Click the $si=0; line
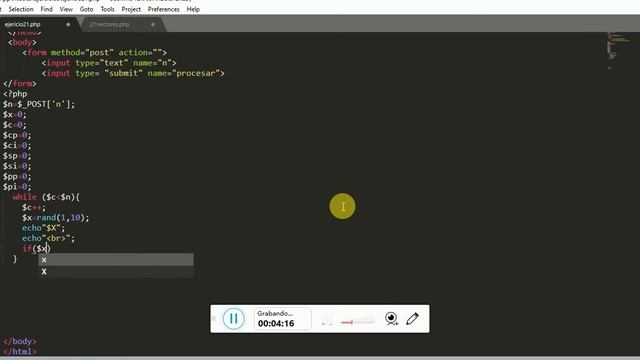The height and width of the screenshot is (360, 640). [x=17, y=166]
